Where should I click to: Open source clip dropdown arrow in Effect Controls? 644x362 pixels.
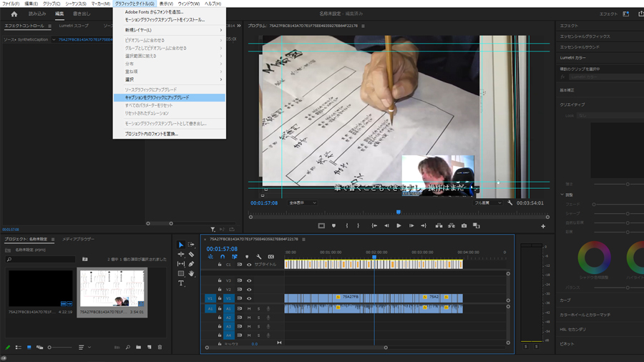(x=54, y=40)
